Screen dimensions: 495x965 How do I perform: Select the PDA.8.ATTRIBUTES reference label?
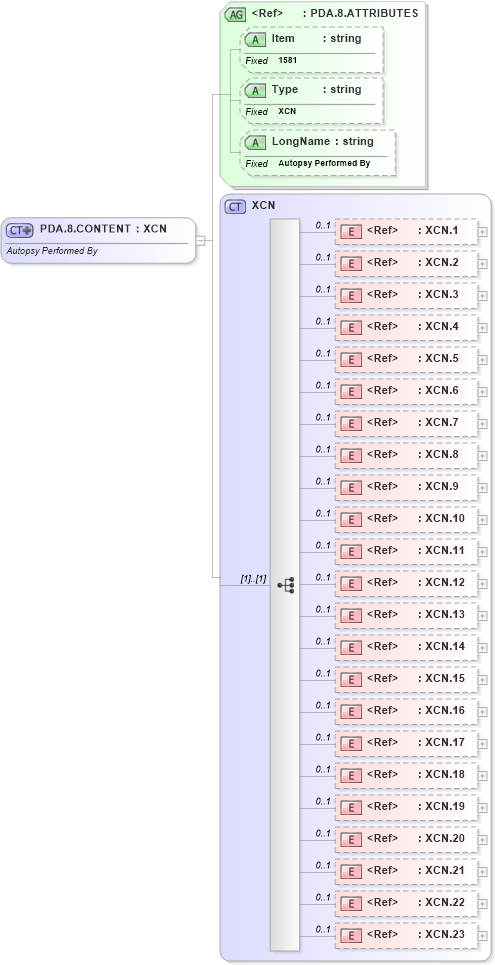click(335, 13)
